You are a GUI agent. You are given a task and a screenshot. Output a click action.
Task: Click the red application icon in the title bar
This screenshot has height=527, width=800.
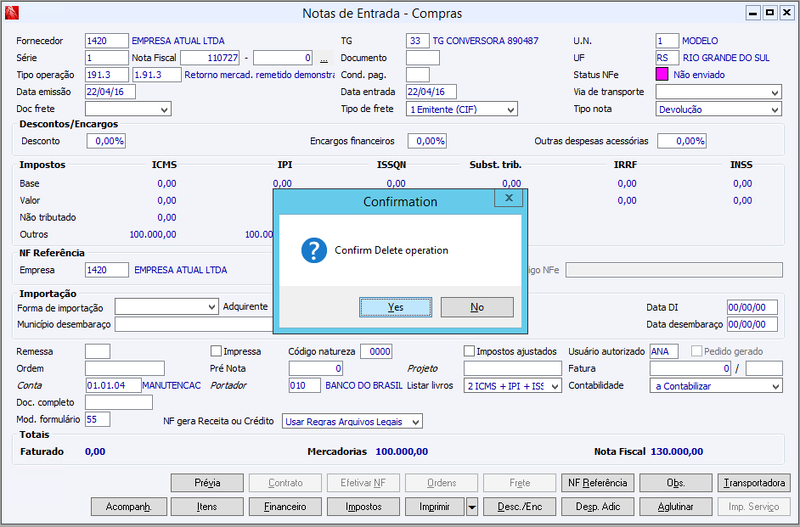click(x=11, y=13)
